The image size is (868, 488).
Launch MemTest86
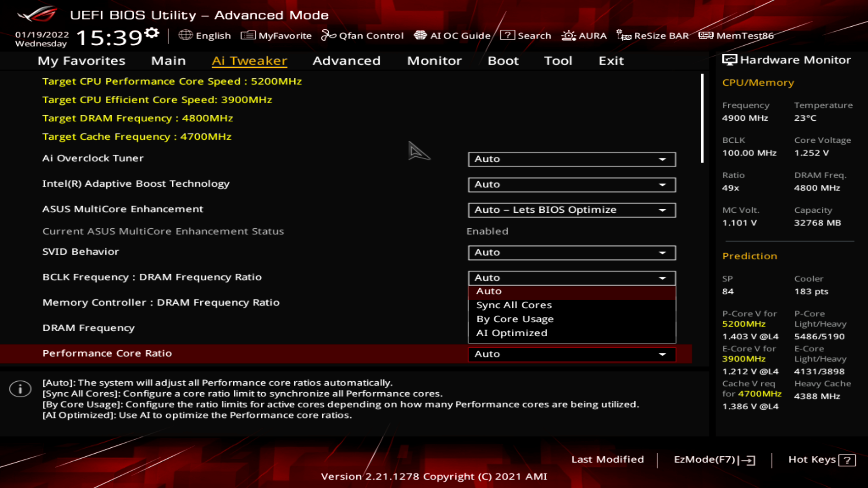click(737, 35)
